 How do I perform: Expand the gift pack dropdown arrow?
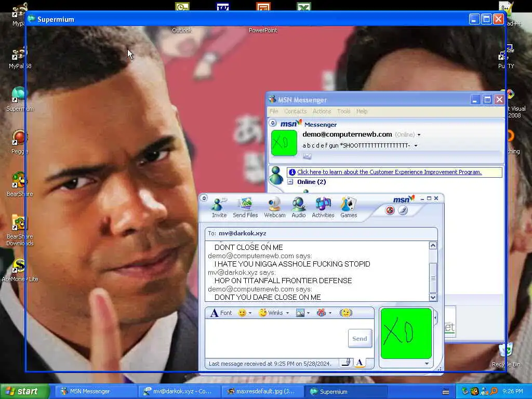click(330, 313)
